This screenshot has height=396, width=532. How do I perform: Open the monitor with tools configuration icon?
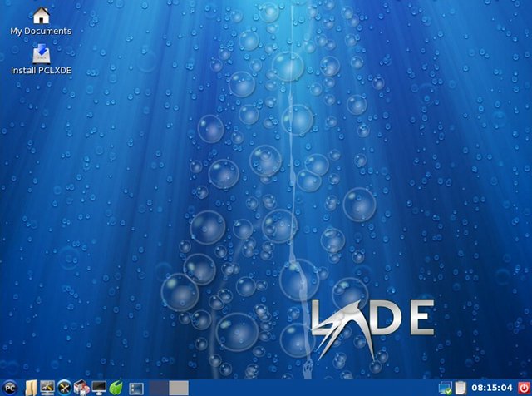pos(47,388)
